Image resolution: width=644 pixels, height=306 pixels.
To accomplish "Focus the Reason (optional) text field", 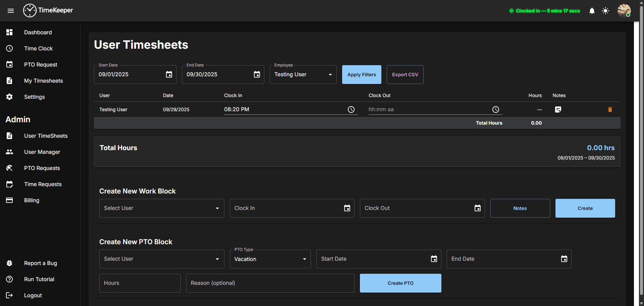I will coord(270,283).
